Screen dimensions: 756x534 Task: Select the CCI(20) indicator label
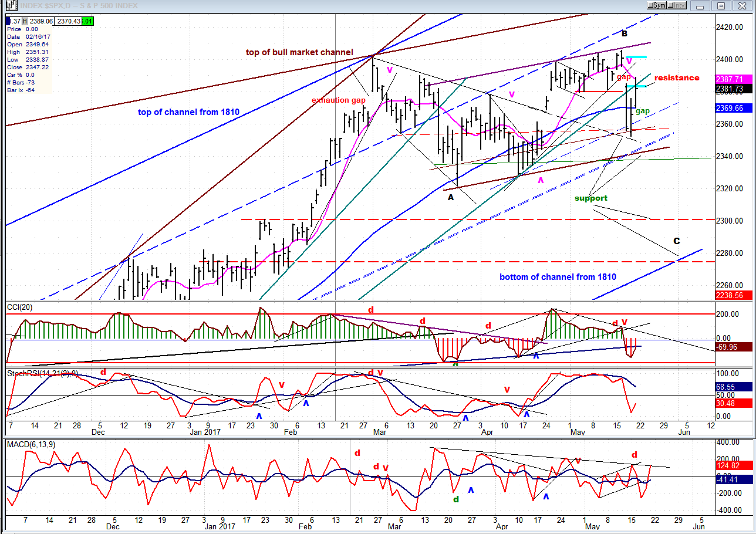click(19, 307)
